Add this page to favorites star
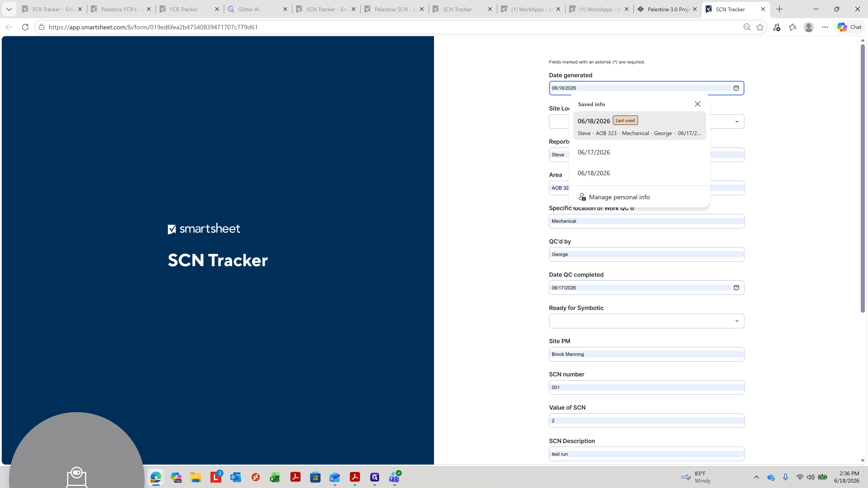The image size is (868, 488). (x=760, y=27)
